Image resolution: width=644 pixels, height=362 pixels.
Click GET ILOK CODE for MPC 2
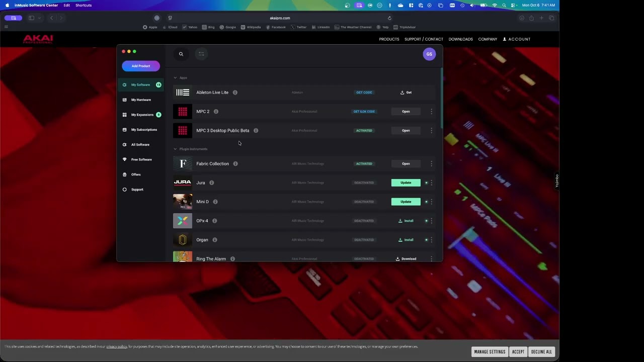(x=364, y=112)
